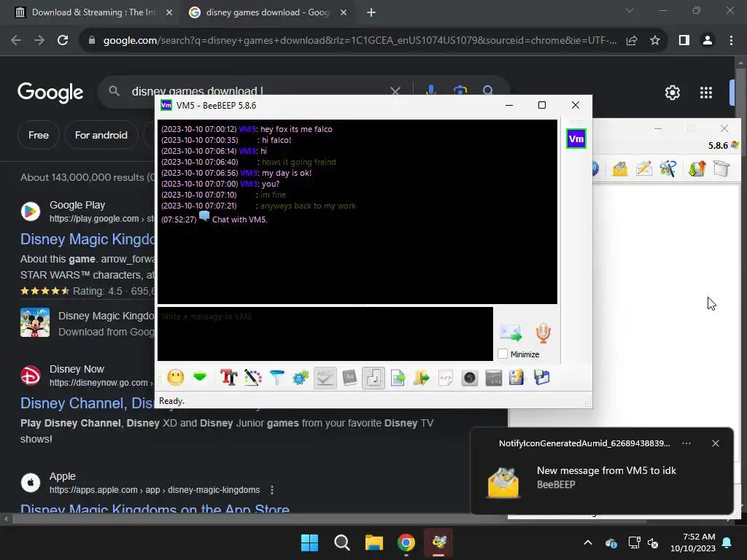747x560 pixels.
Task: Clear the Google search box with X
Action: [395, 90]
